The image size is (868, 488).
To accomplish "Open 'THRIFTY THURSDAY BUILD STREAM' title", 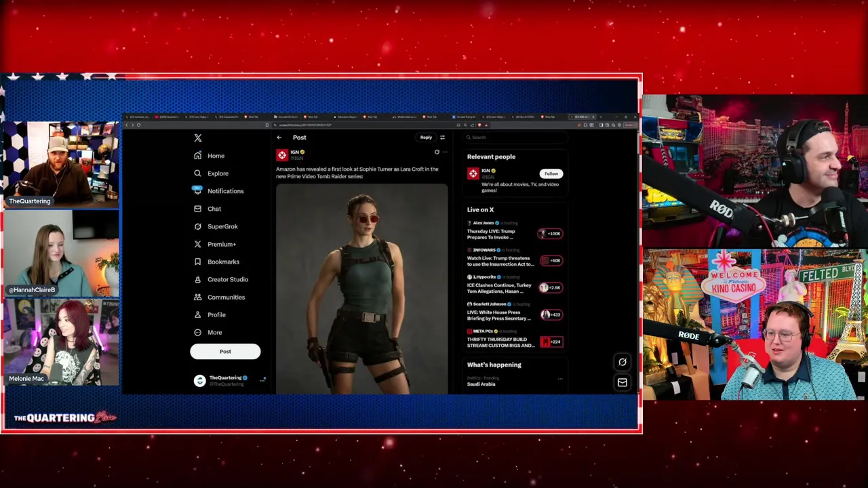I will (500, 342).
